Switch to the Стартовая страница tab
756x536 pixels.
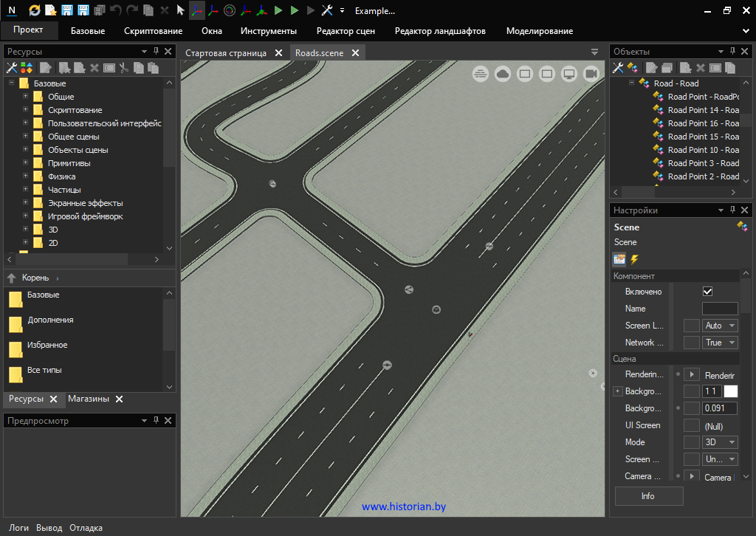tap(226, 53)
